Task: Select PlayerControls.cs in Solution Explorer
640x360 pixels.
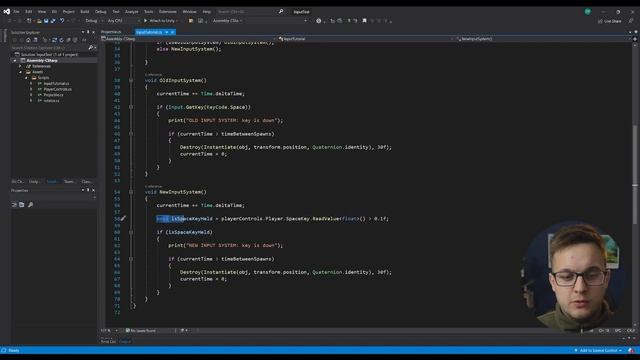Action: [58, 89]
